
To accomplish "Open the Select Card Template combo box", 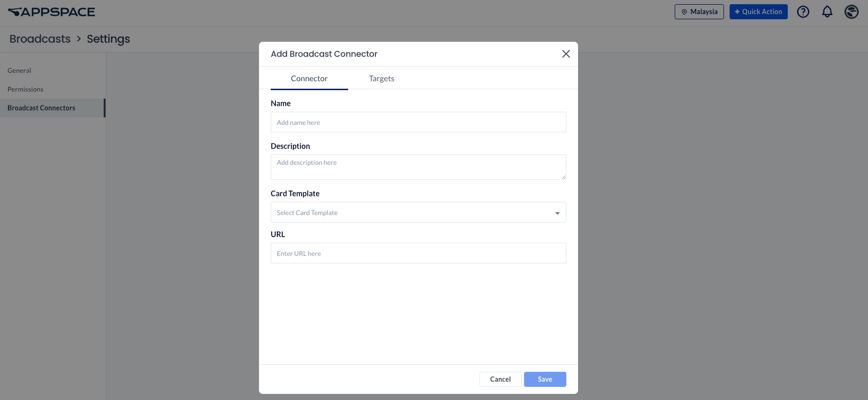I will (x=419, y=212).
